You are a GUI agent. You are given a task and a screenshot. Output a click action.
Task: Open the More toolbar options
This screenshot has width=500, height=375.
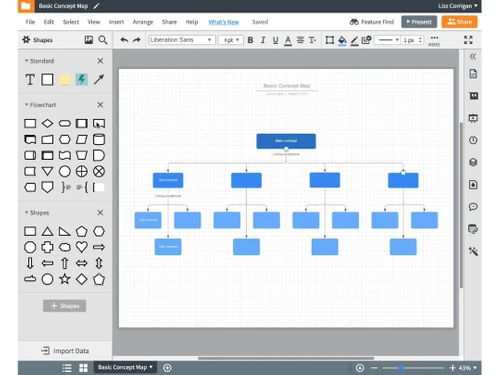(434, 41)
